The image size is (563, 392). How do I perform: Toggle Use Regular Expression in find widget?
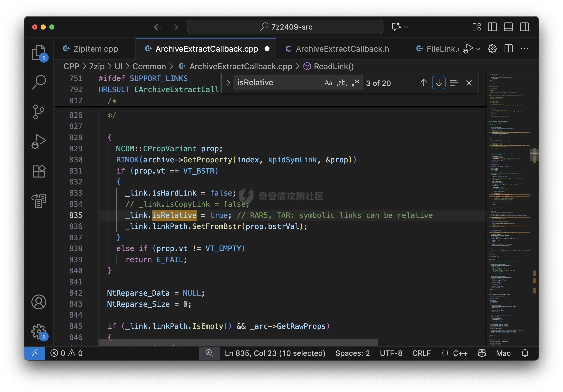point(355,83)
